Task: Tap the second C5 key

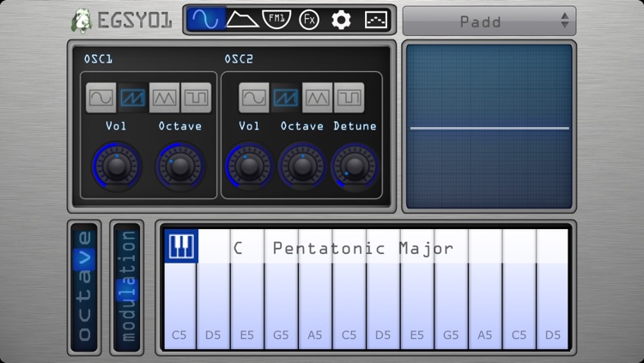Action: pyautogui.click(x=349, y=306)
